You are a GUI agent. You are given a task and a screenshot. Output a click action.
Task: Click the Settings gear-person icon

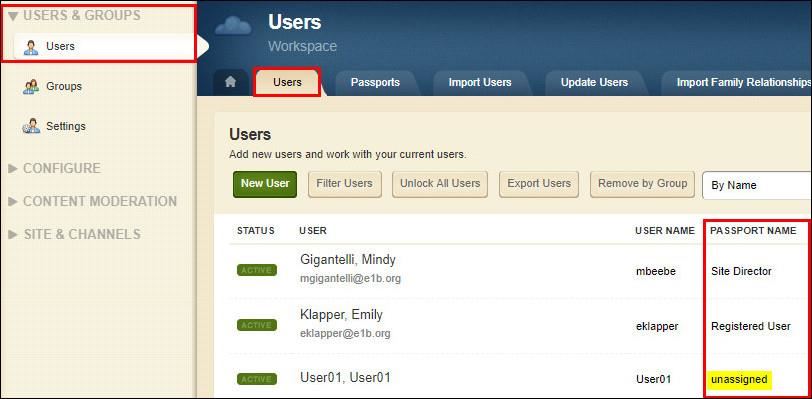[31, 126]
